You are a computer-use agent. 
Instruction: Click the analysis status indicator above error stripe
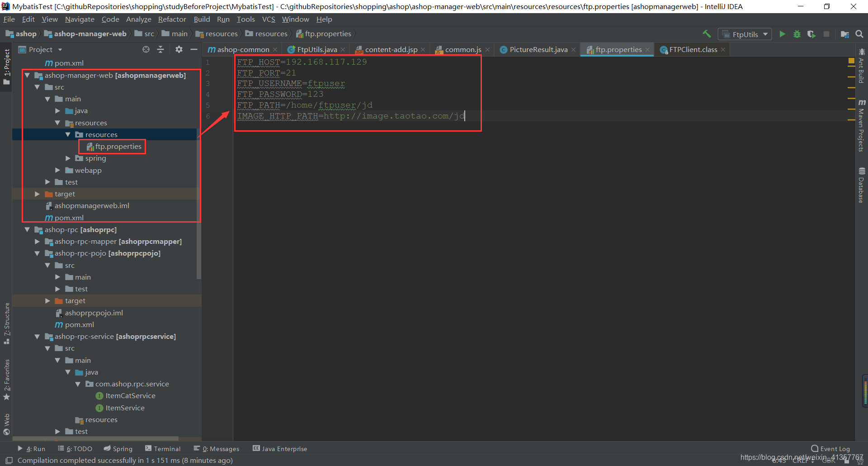851,61
